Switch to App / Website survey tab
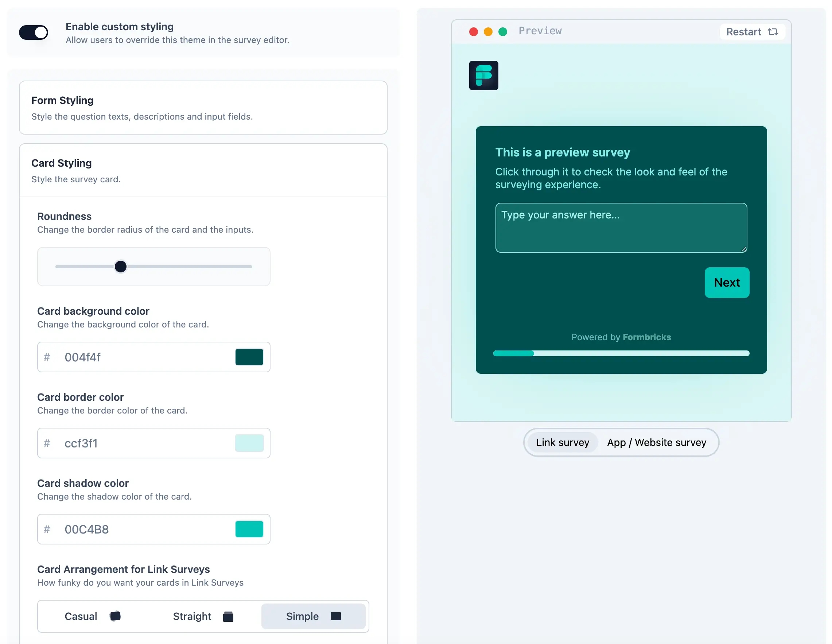This screenshot has width=832, height=644. click(x=657, y=442)
